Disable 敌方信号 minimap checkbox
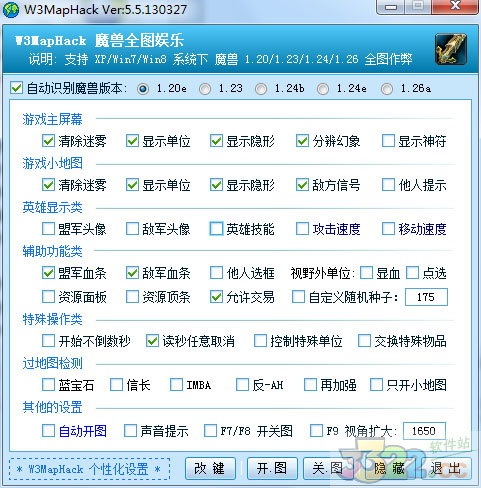 click(302, 185)
